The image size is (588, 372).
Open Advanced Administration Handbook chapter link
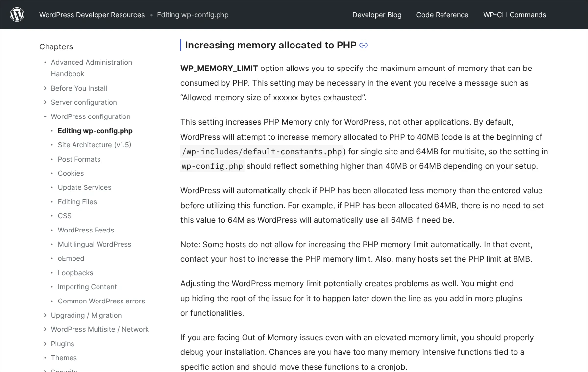(x=92, y=68)
